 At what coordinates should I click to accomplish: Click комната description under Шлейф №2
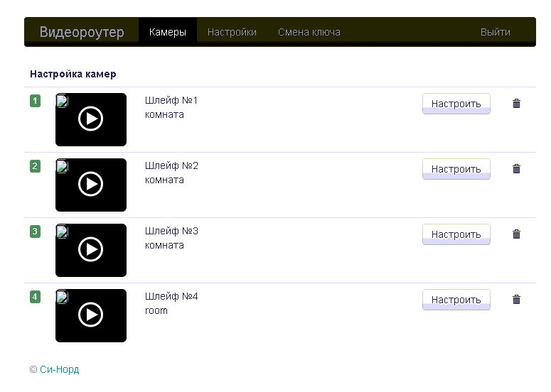coord(164,180)
